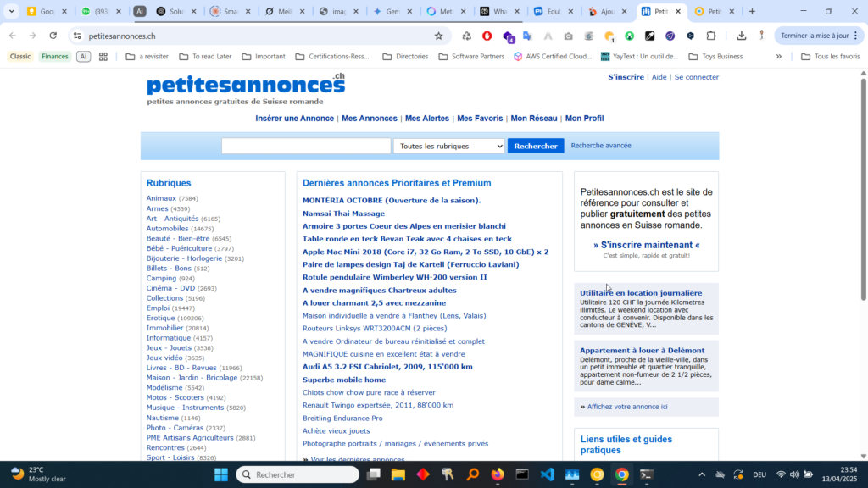Open Visual Studio Code from the taskbar
The width and height of the screenshot is (868, 488).
[x=548, y=474]
